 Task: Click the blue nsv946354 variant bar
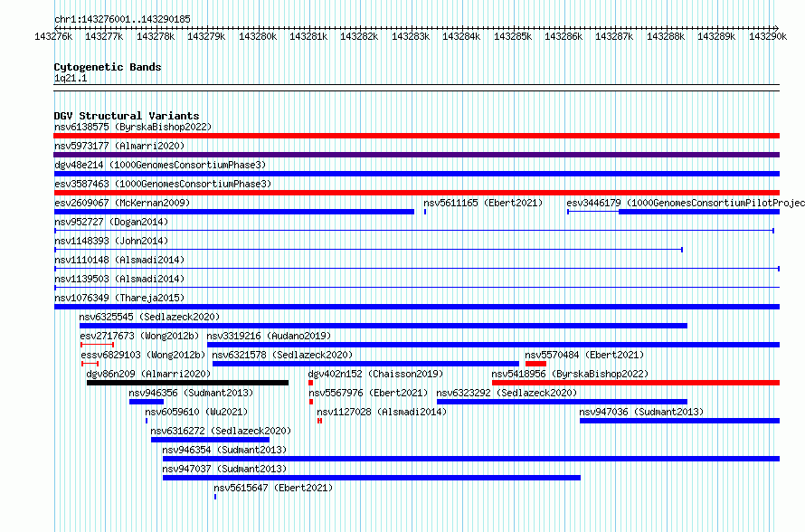[x=470, y=459]
